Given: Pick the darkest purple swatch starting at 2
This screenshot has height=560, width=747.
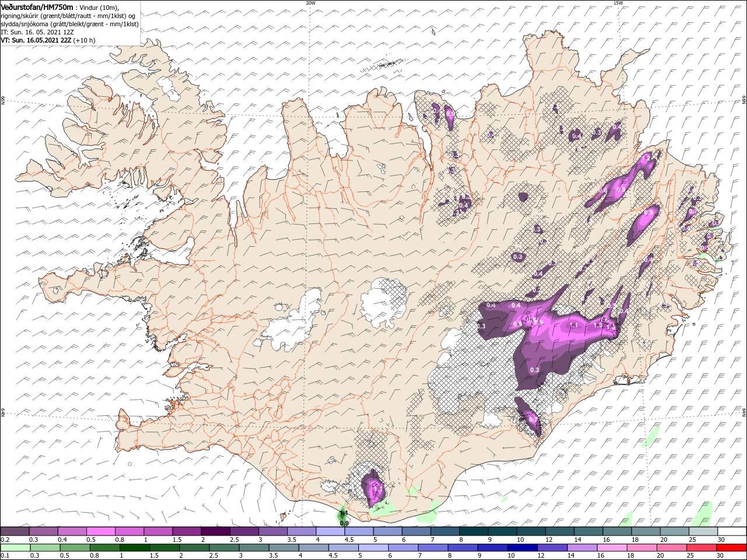Looking at the screenshot, I should pyautogui.click(x=215, y=531).
